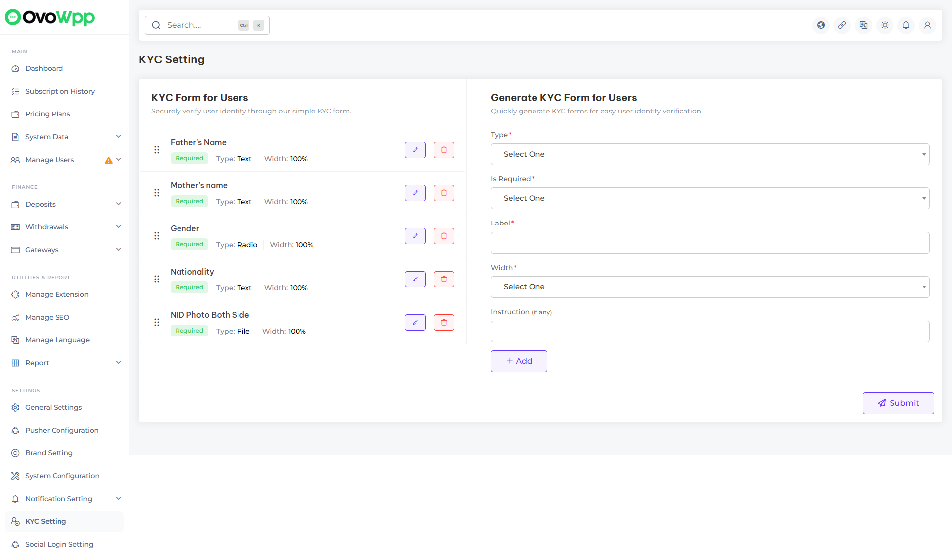Click edit pencil icon for Father's Name
This screenshot has height=560, width=952.
(415, 150)
